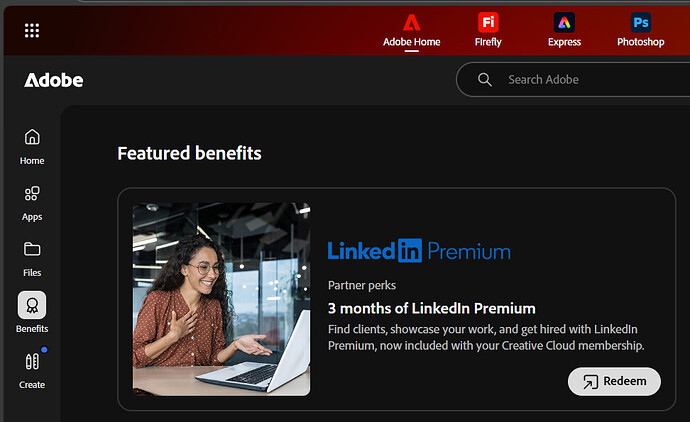
Task: Focus the Search Adobe field
Action: (x=573, y=80)
